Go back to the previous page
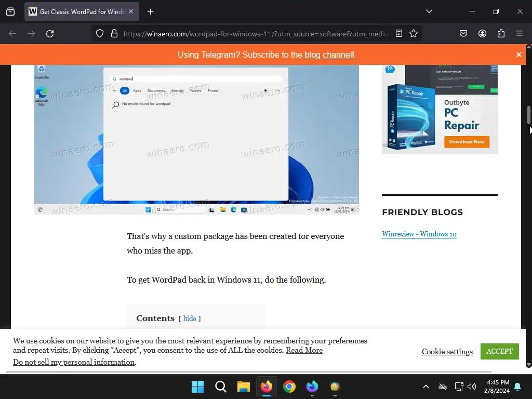532x399 pixels. 12,34
